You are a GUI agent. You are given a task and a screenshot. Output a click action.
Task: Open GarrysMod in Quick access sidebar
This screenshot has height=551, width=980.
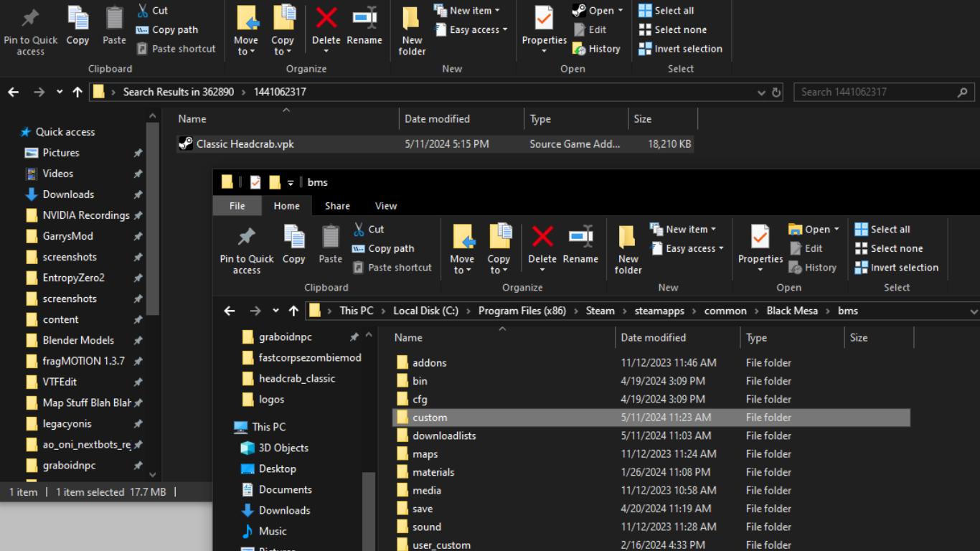pyautogui.click(x=67, y=236)
